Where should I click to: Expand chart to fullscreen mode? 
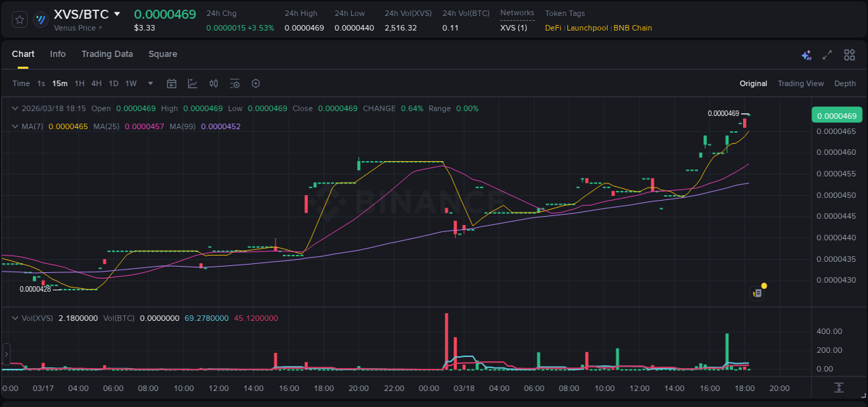tap(827, 55)
